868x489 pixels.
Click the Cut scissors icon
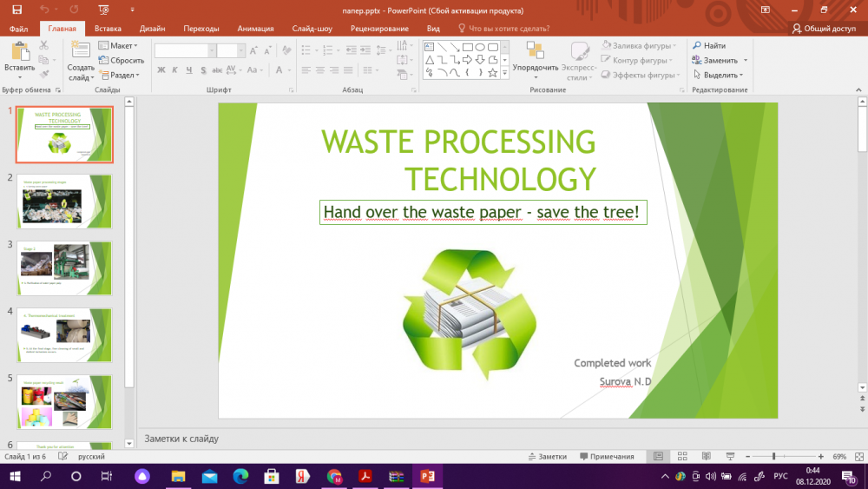[x=43, y=45]
